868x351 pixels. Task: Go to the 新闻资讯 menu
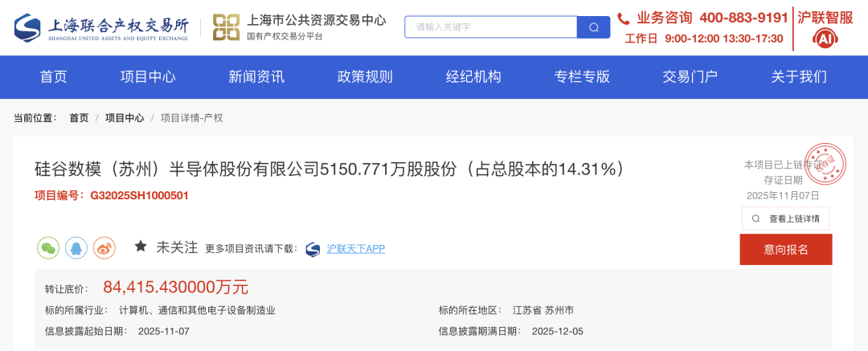pos(256,77)
